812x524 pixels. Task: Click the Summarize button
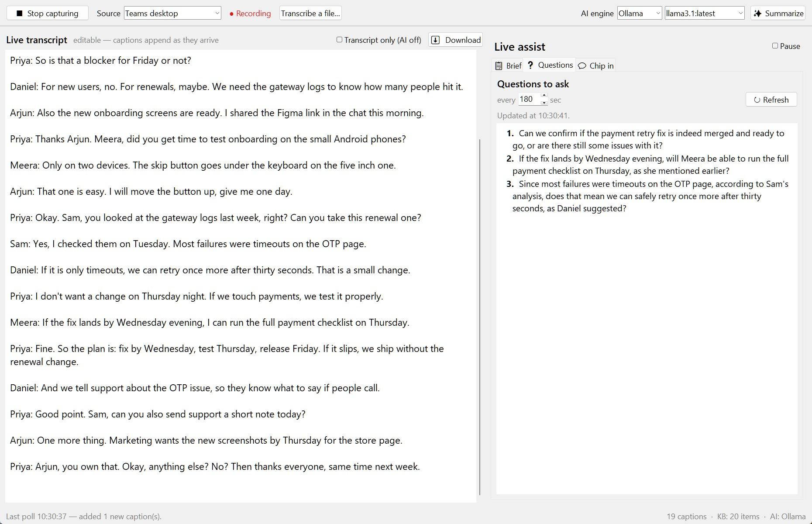coord(778,13)
